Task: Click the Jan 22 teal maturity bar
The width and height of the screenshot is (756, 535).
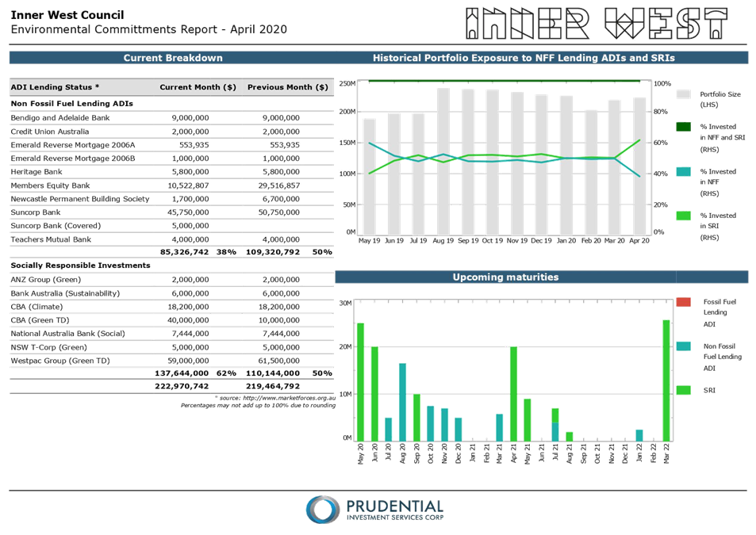Action: click(639, 435)
